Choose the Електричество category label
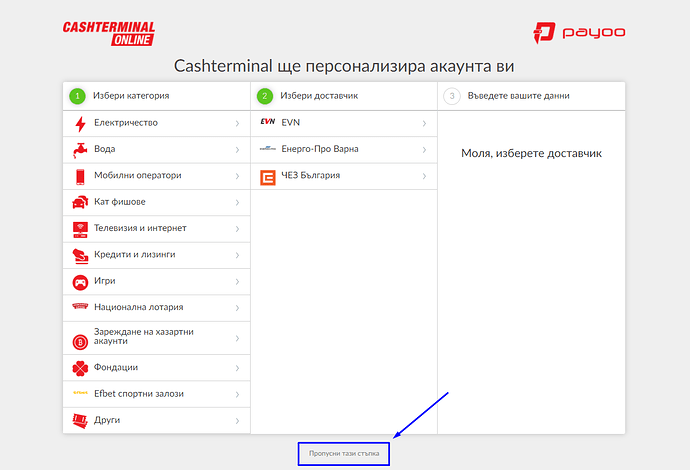The width and height of the screenshot is (690, 470). (126, 123)
